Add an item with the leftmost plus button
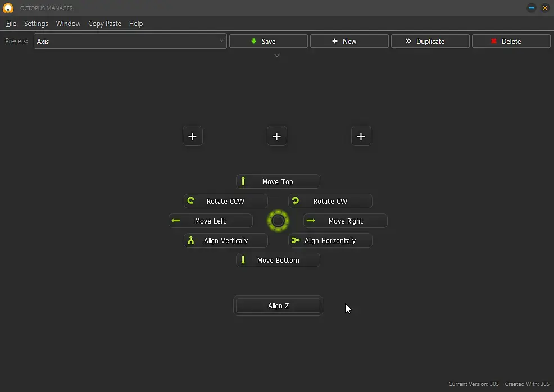The image size is (554, 392). coord(193,136)
